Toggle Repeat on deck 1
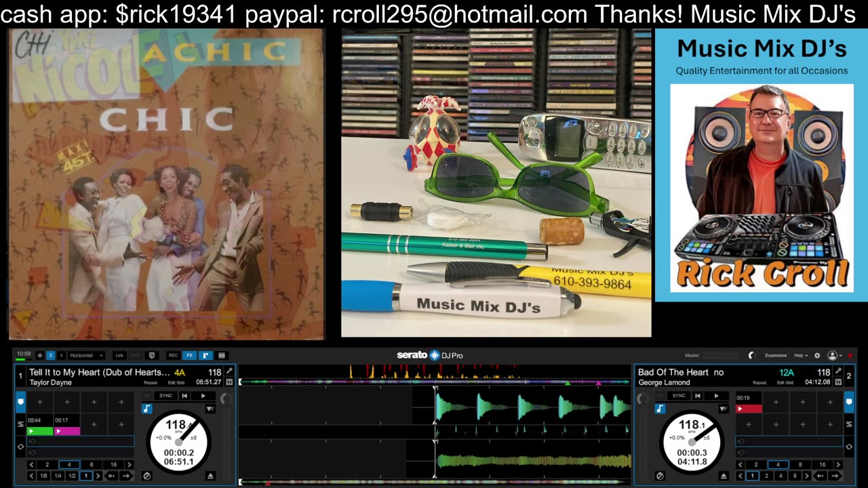This screenshot has width=868, height=488. tap(151, 383)
